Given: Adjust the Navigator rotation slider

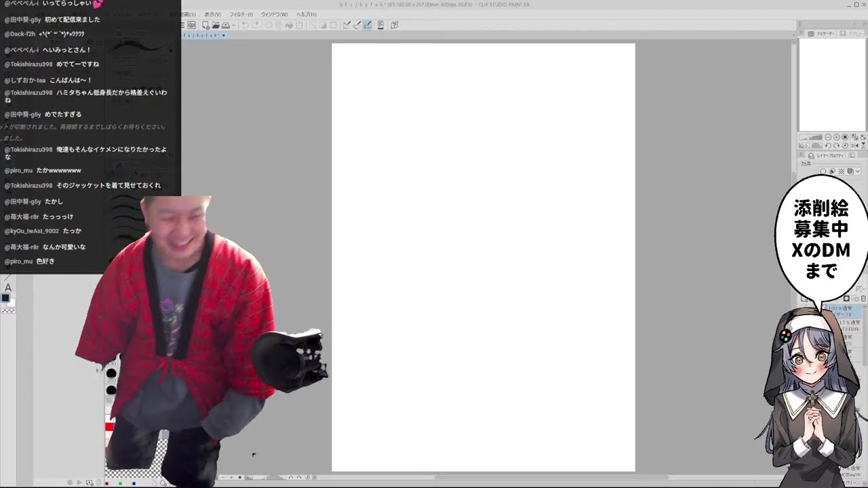Looking at the screenshot, I should [x=811, y=146].
